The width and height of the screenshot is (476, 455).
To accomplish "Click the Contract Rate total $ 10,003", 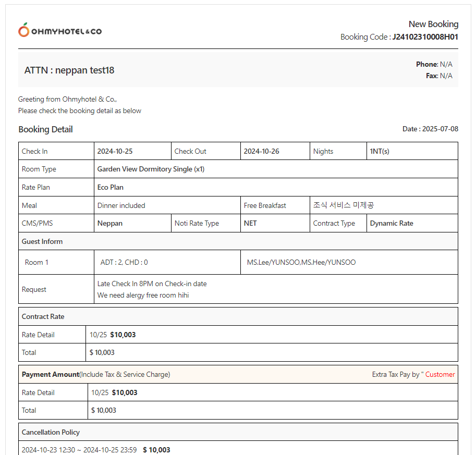I will [x=102, y=353].
